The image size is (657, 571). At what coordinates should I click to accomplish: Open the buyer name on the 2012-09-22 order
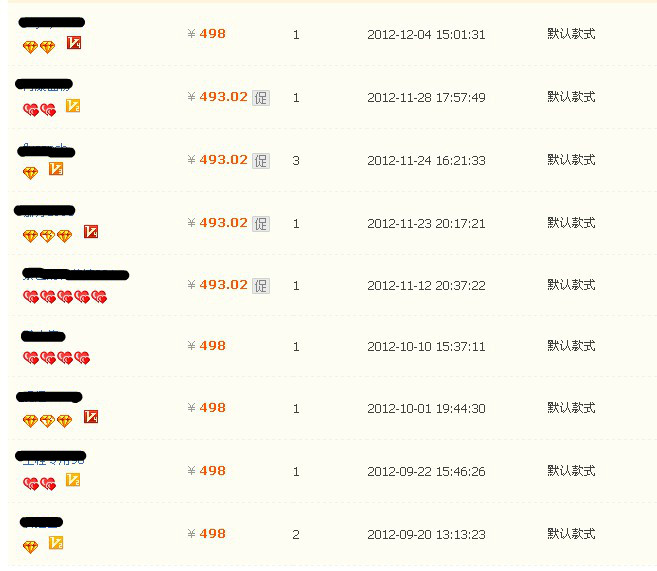click(x=51, y=458)
